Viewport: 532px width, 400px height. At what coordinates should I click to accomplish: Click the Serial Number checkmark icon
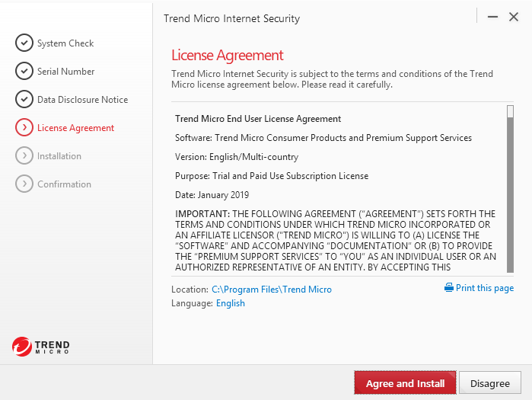click(24, 71)
